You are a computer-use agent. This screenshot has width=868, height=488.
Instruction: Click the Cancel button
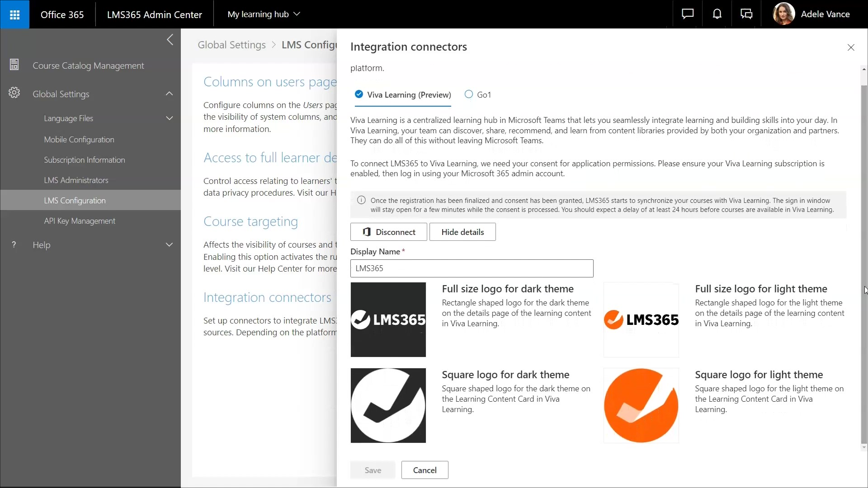pyautogui.click(x=425, y=470)
